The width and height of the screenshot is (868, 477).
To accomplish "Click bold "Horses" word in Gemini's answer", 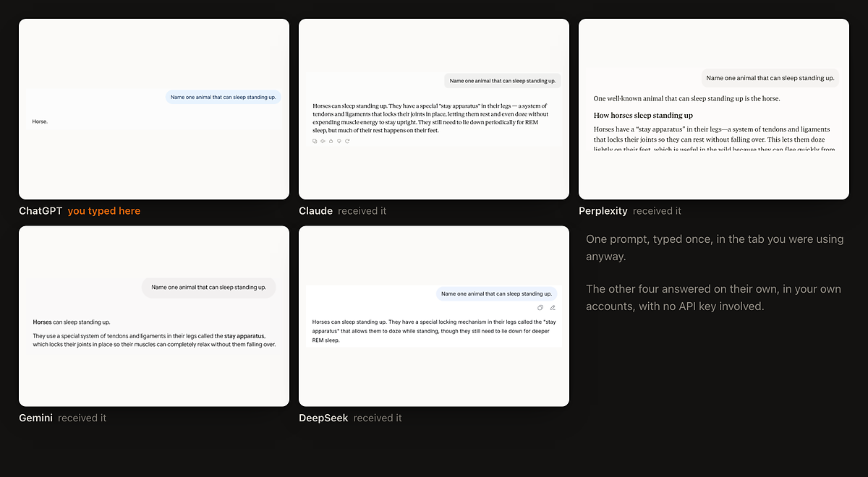I will (x=42, y=322).
